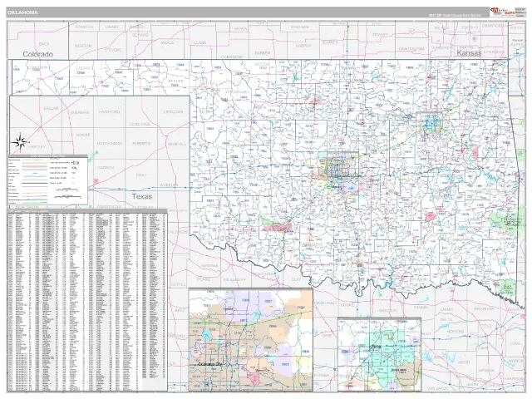Select the DALLAM county label
Image resolution: width=532 pixels, height=399 pixels.
52,108
